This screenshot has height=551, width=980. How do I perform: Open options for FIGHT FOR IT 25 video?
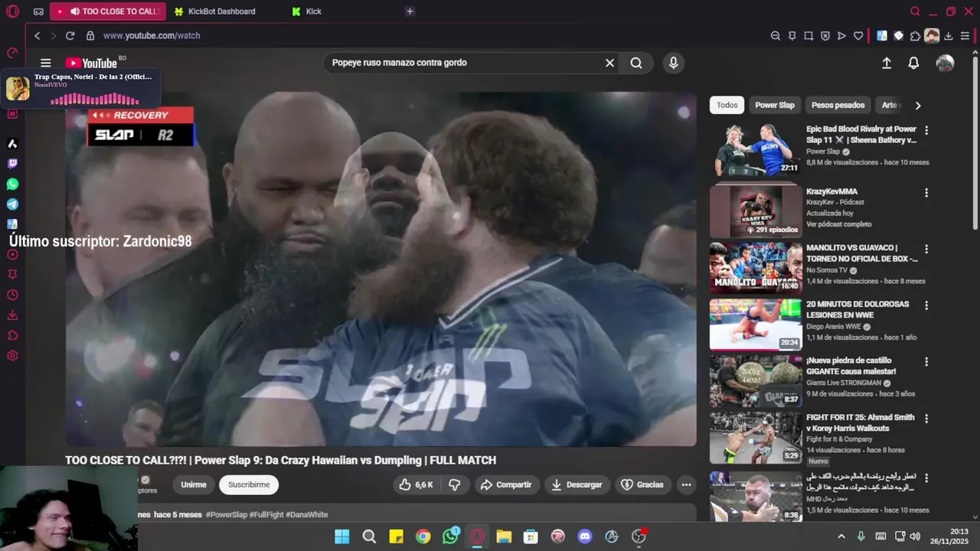pyautogui.click(x=926, y=419)
